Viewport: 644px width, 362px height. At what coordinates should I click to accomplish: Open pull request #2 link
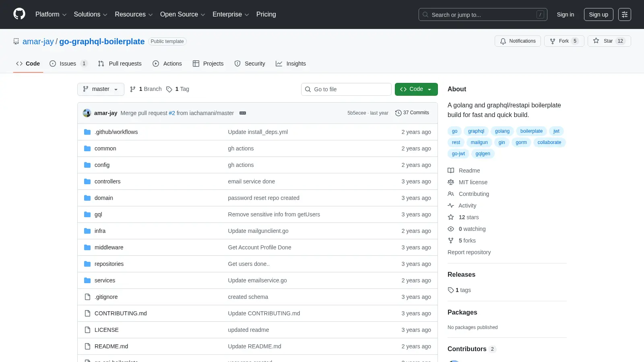pyautogui.click(x=172, y=113)
